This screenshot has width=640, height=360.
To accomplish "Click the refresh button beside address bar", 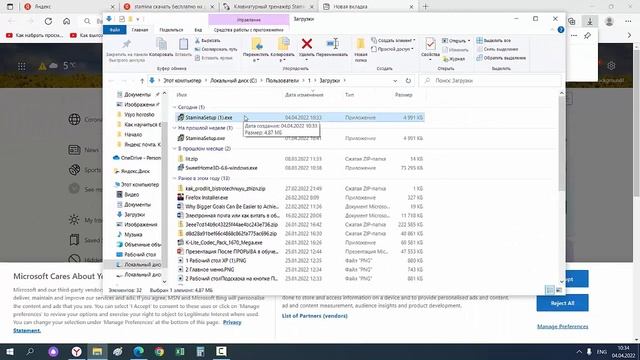I will pos(408,81).
